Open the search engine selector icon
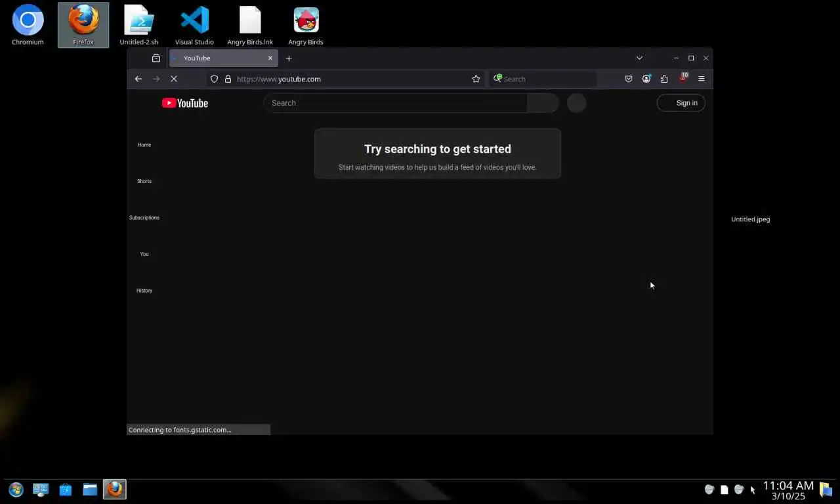The image size is (840, 504). click(x=497, y=79)
